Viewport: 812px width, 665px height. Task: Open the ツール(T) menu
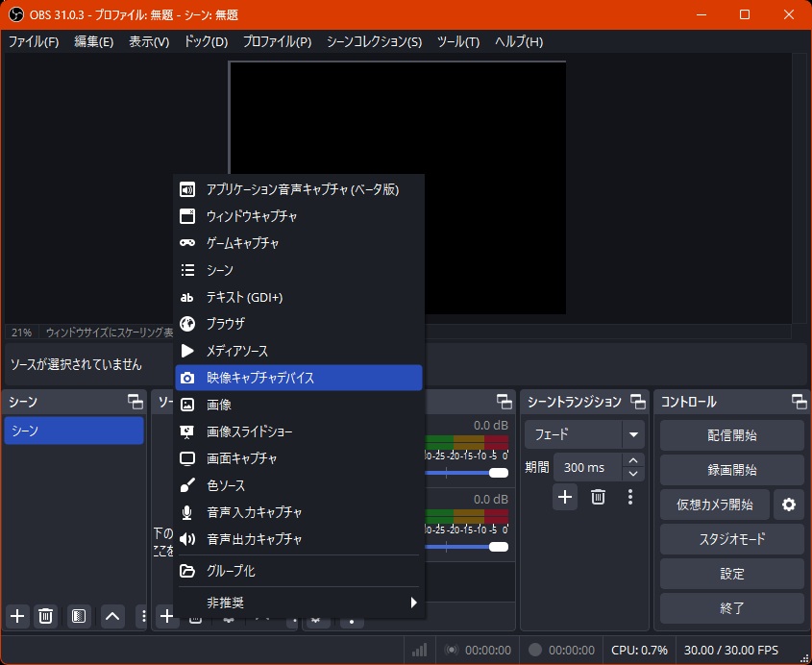point(457,41)
